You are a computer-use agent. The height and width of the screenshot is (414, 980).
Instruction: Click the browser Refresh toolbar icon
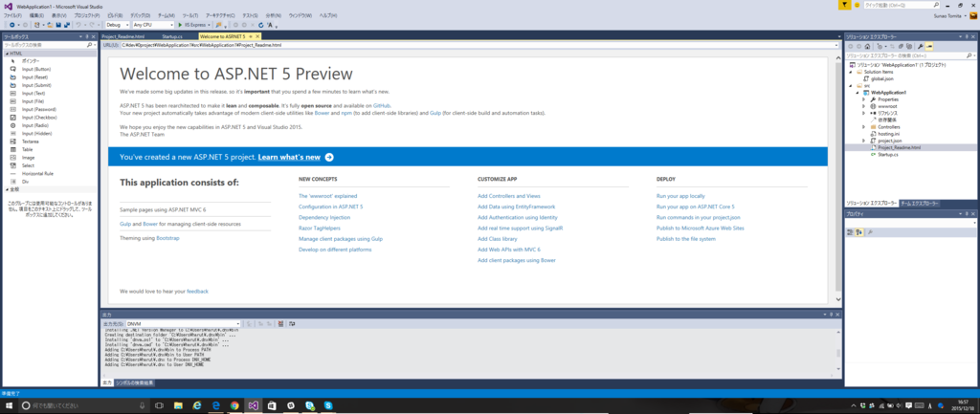coord(260,25)
